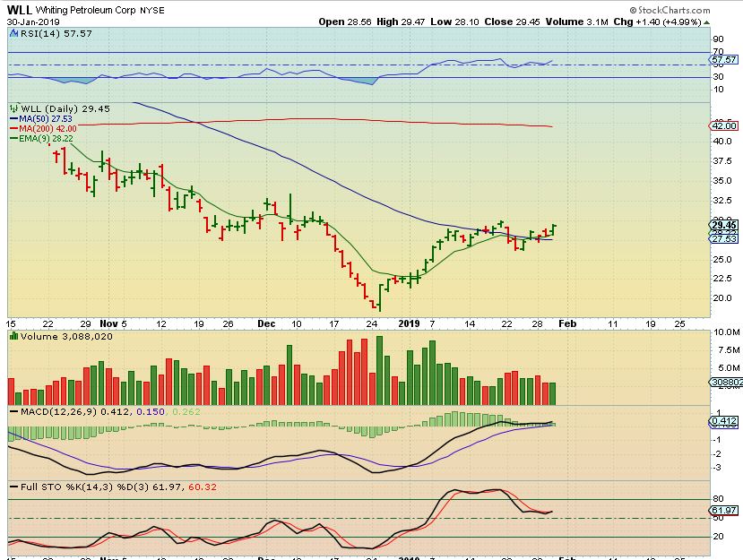743x560 pixels.
Task: Click the Nov label on price date axis
Action: [x=108, y=323]
